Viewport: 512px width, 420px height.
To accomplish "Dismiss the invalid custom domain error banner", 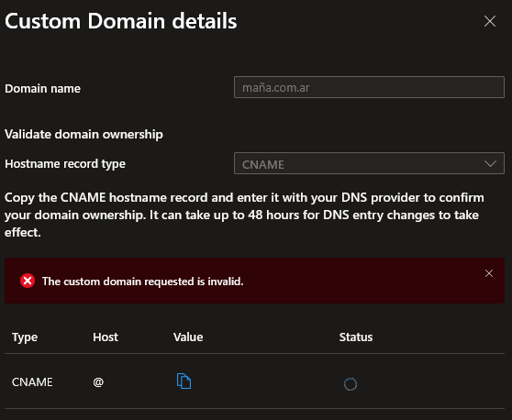I will (489, 273).
